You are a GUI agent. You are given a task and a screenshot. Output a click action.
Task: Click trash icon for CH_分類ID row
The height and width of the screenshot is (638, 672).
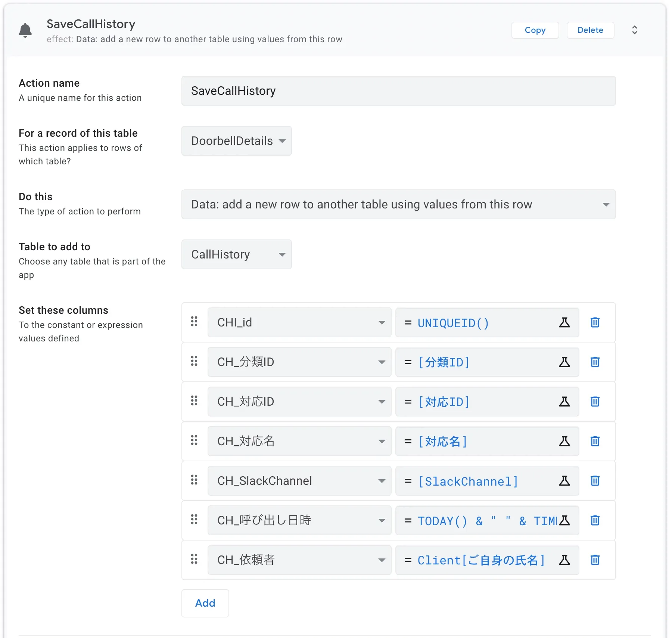tap(595, 362)
